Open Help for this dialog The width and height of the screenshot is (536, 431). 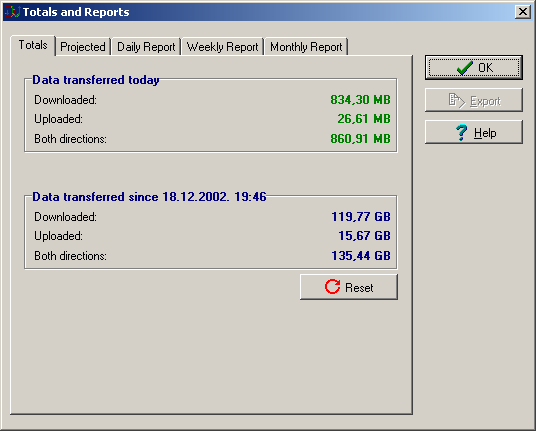474,132
